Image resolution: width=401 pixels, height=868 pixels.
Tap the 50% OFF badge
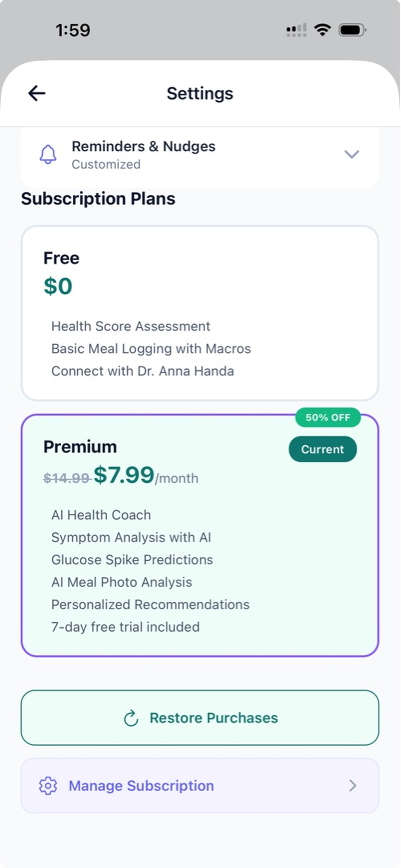point(328,418)
